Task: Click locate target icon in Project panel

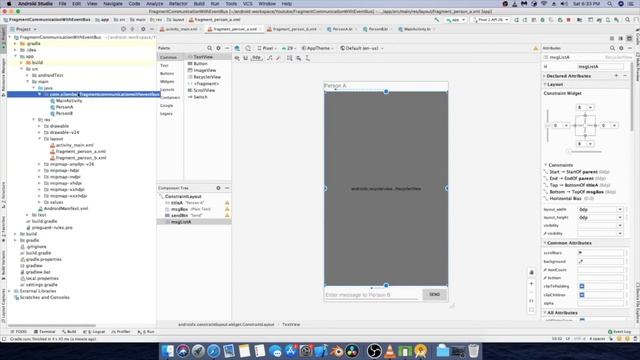Action: (123, 29)
